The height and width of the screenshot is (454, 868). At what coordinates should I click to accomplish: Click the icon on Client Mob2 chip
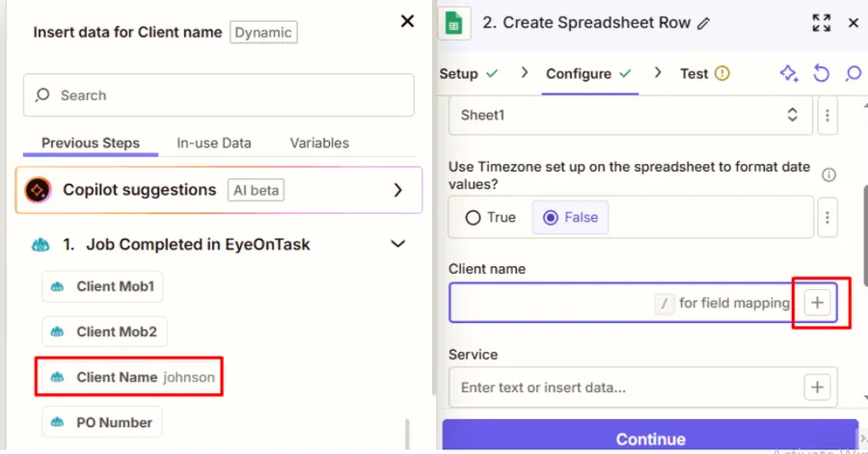(x=57, y=332)
